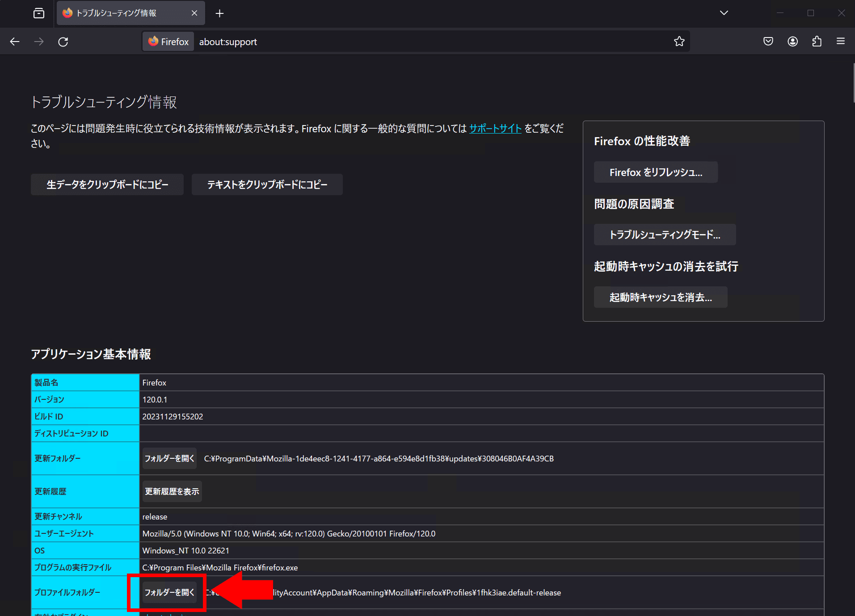Click the forward arrow button

point(39,42)
